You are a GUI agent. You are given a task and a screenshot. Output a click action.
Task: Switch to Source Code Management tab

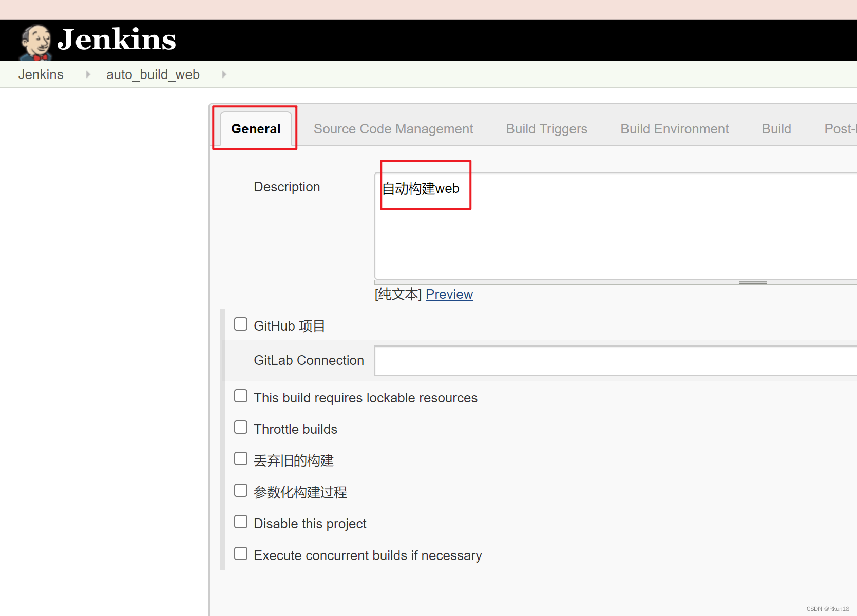393,129
